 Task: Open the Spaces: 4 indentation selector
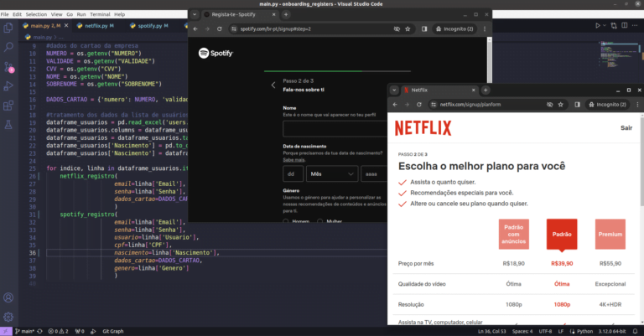pos(522,332)
